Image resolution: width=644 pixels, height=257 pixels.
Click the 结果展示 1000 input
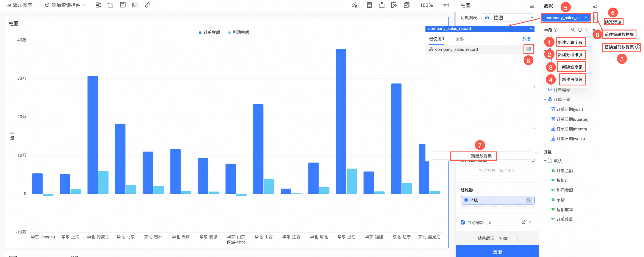pyautogui.click(x=507, y=238)
